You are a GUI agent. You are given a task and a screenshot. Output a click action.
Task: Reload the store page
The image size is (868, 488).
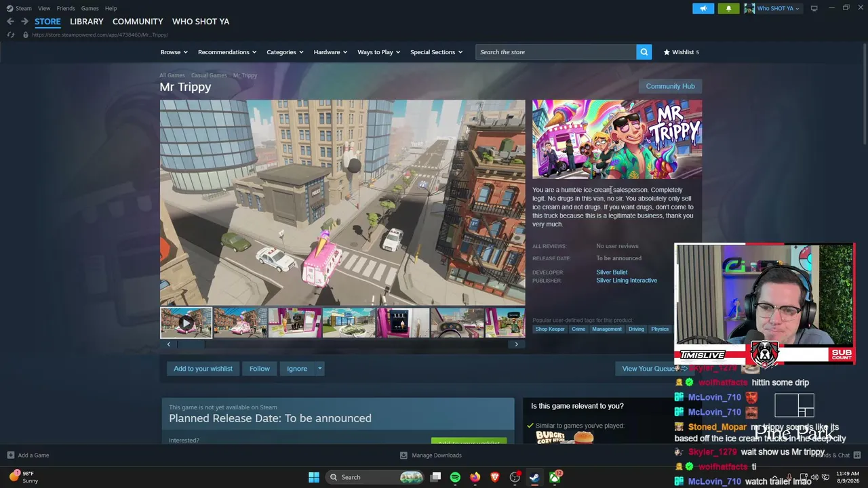pyautogui.click(x=10, y=35)
